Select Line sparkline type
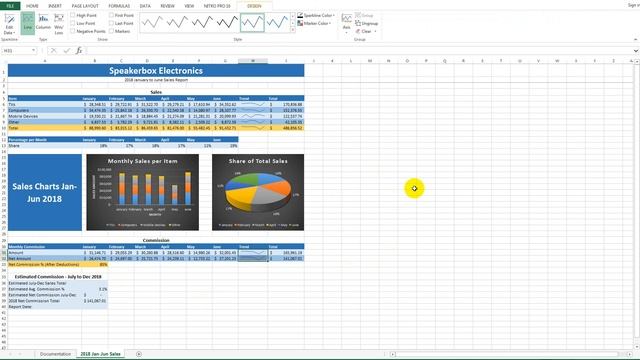This screenshot has height=360, width=640. (28, 24)
